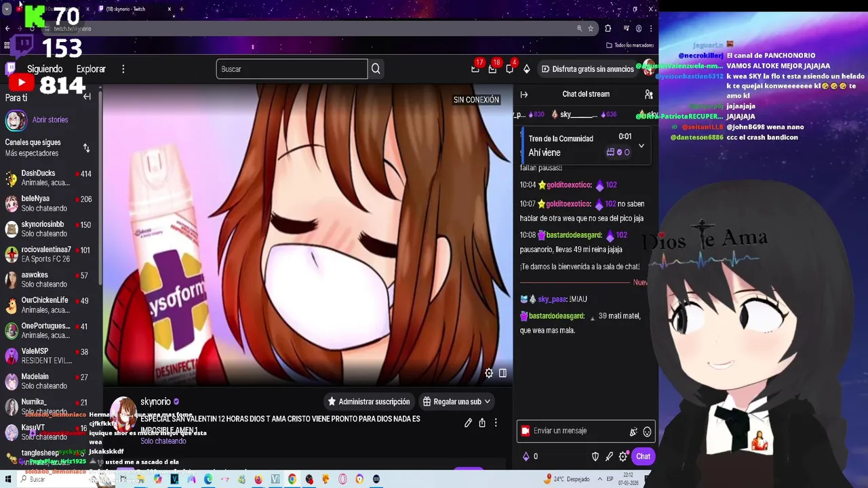Click the Buscar search field
The width and height of the screenshot is (868, 488).
point(292,69)
